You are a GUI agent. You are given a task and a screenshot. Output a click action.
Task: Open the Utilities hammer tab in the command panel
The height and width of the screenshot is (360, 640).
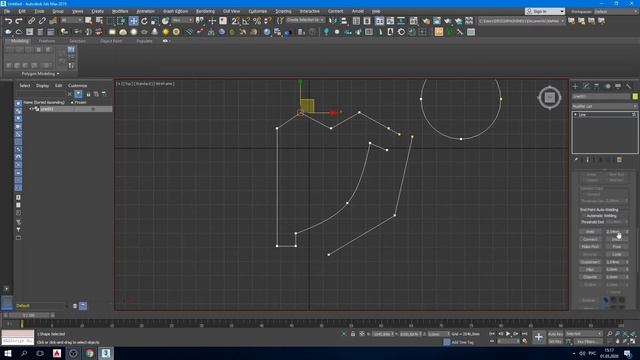tap(629, 86)
